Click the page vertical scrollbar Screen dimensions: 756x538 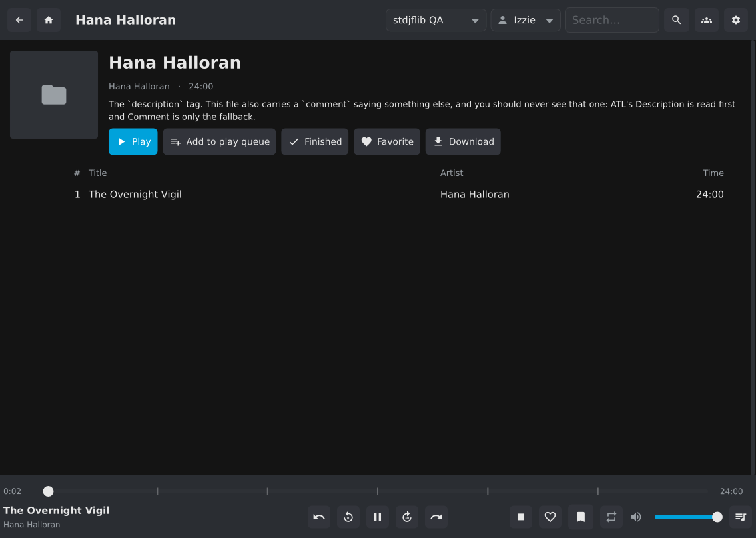[752, 257]
